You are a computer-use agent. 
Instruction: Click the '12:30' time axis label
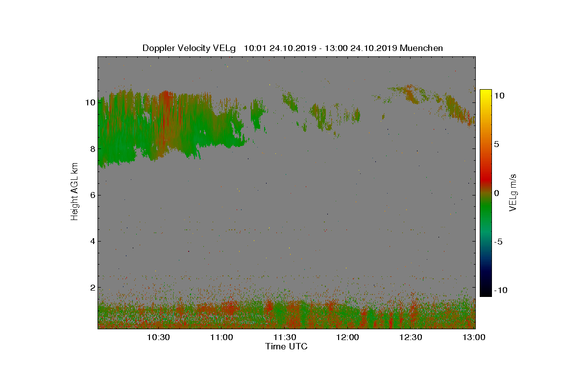tap(411, 337)
